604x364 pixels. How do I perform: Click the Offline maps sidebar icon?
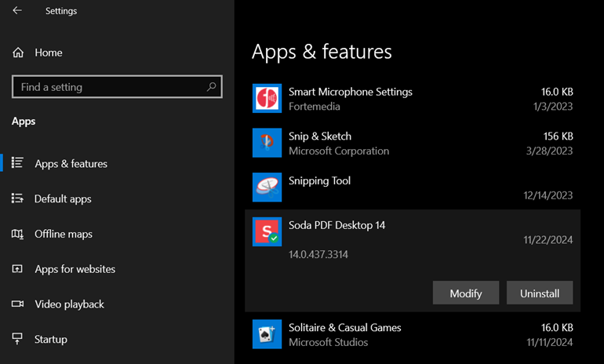pos(18,234)
